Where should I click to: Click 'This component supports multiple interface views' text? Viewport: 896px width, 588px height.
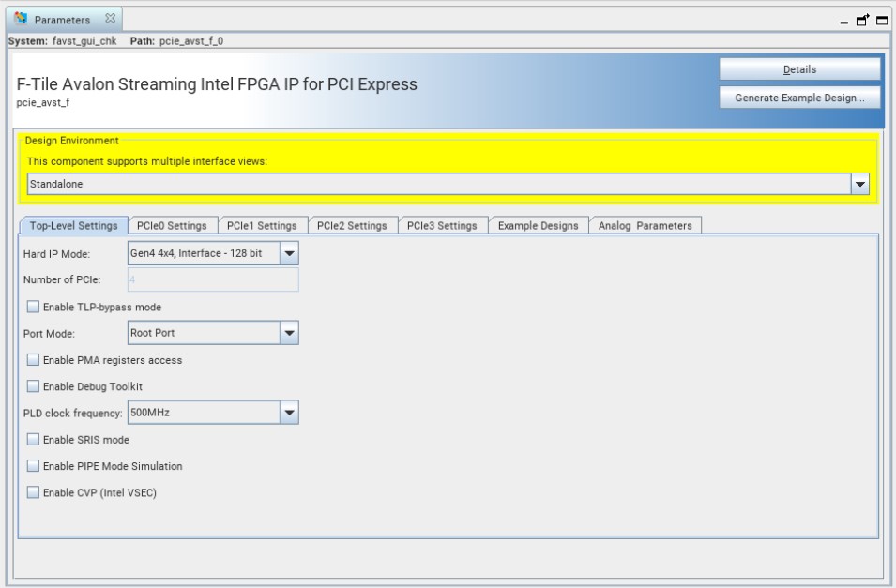pos(147,161)
